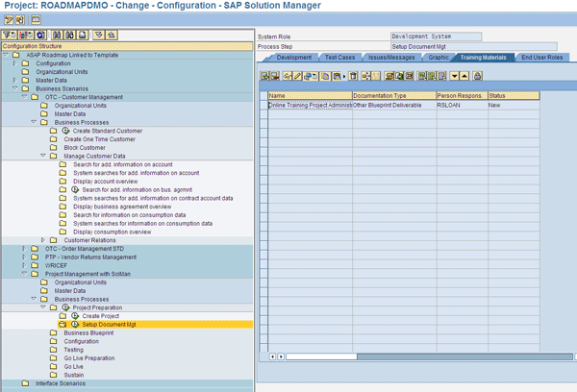
Task: Open the Issues/Messages tab
Action: [391, 58]
